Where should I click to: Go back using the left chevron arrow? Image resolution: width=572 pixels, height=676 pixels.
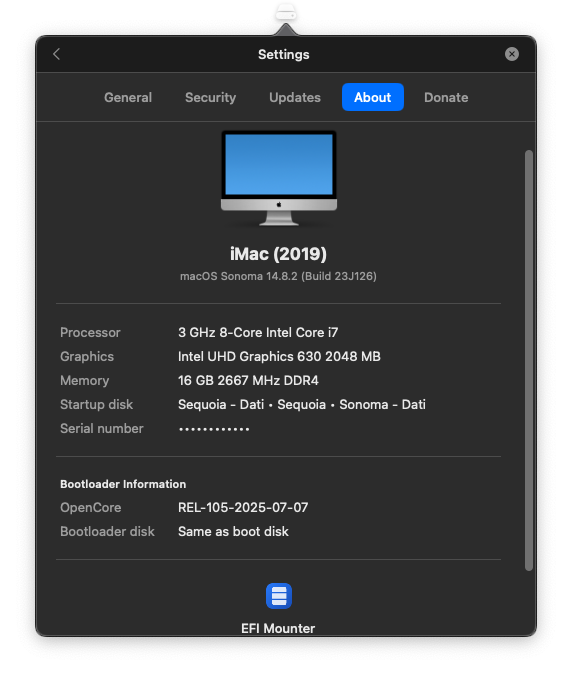(56, 54)
